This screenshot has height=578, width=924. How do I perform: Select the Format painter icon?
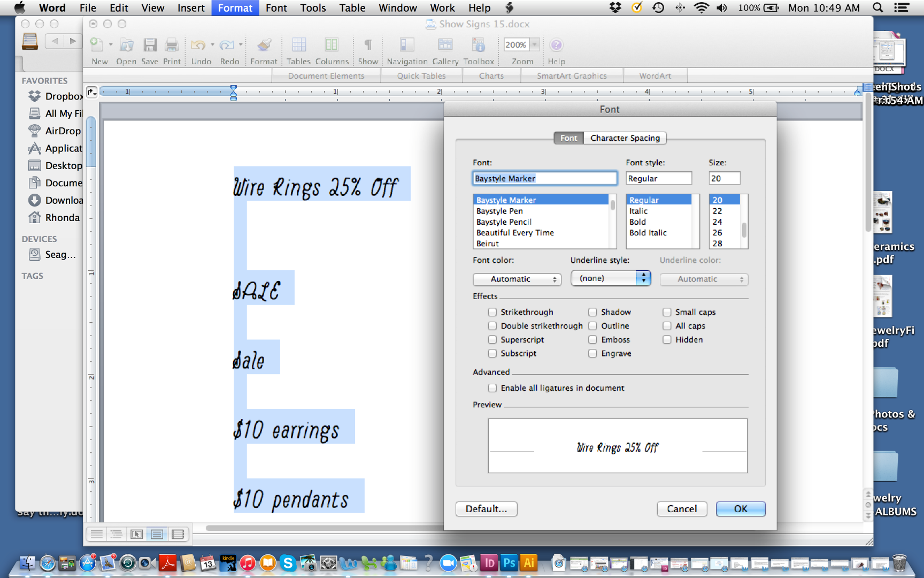click(264, 48)
